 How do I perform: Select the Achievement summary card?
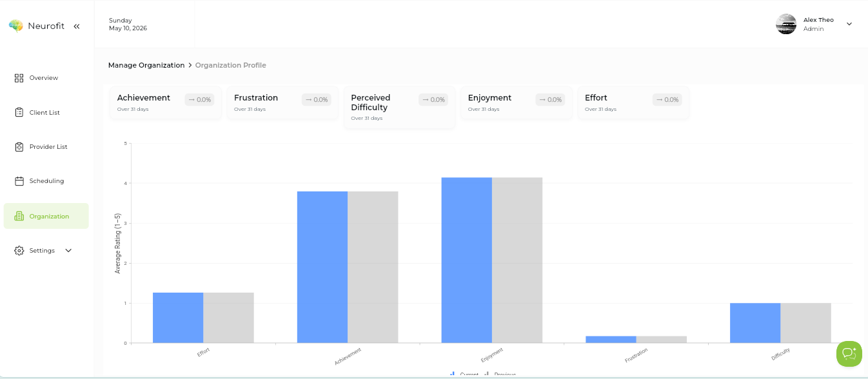165,102
